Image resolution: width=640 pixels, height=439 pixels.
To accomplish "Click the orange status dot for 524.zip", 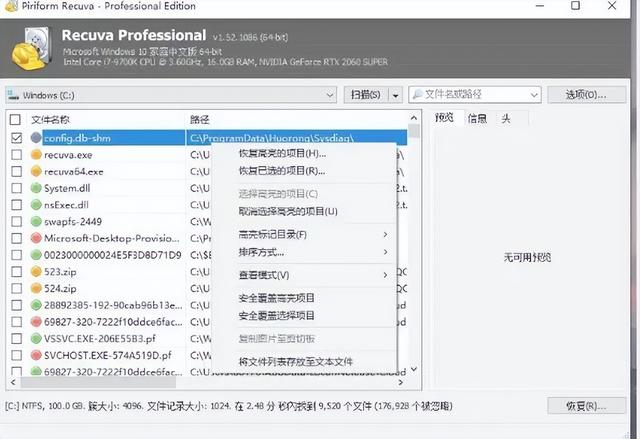I will tap(36, 288).
